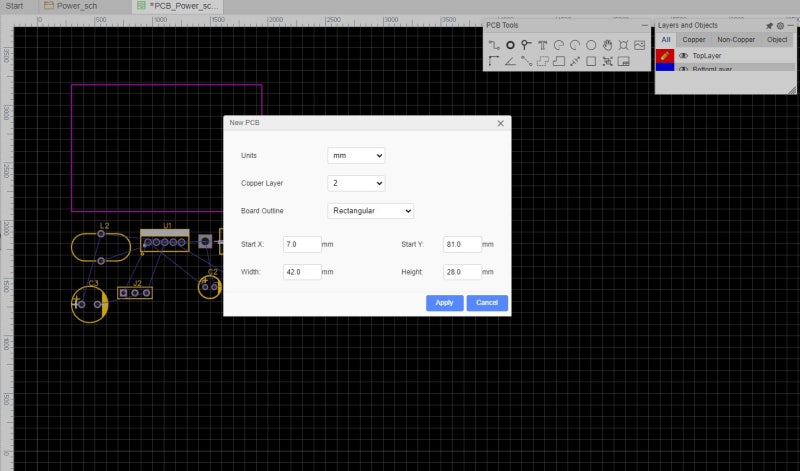Click the Image insert tool
Viewport: 800px width, 471px height.
(639, 45)
